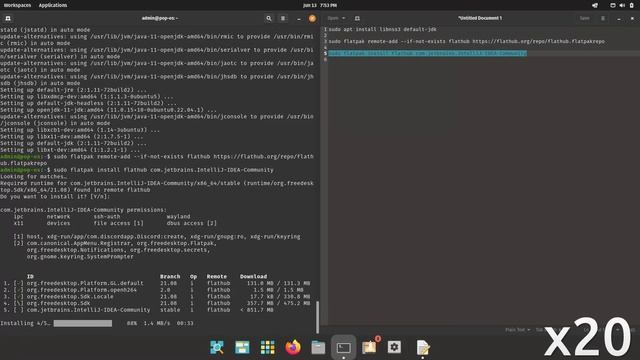
Task: Open the date and time calendar
Action: click(320, 5)
